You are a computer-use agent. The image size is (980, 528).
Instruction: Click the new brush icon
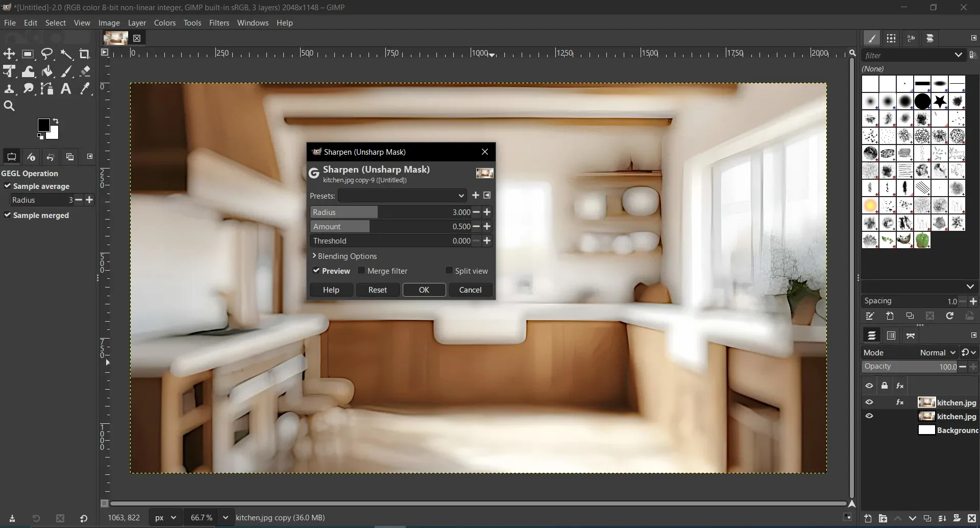(x=890, y=316)
